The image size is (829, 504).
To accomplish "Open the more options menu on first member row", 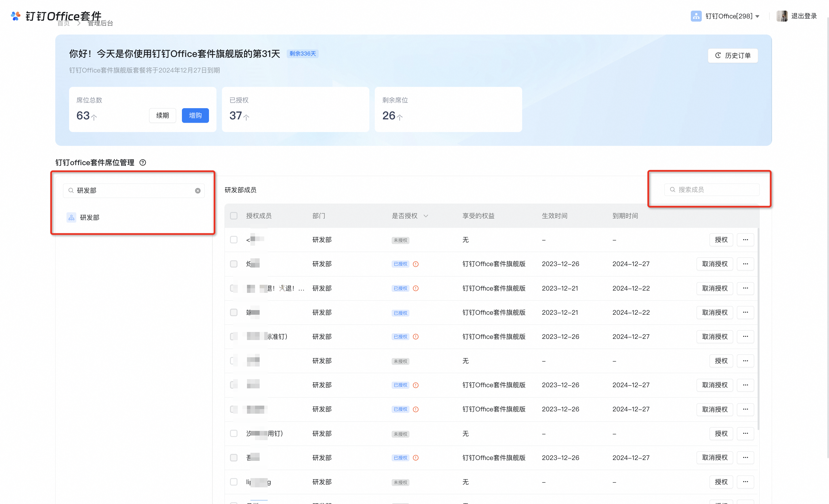I will [x=745, y=240].
